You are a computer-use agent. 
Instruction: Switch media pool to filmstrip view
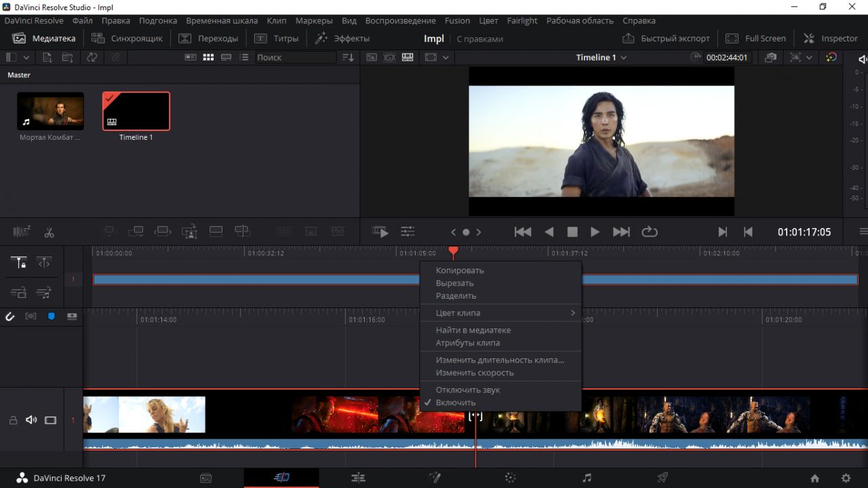click(x=226, y=58)
